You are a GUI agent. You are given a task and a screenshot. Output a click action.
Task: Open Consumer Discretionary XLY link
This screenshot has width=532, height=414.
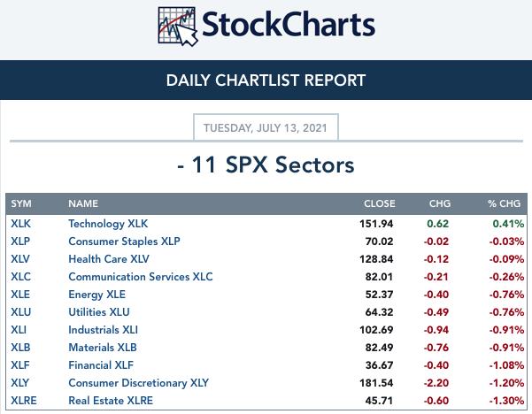pos(138,383)
